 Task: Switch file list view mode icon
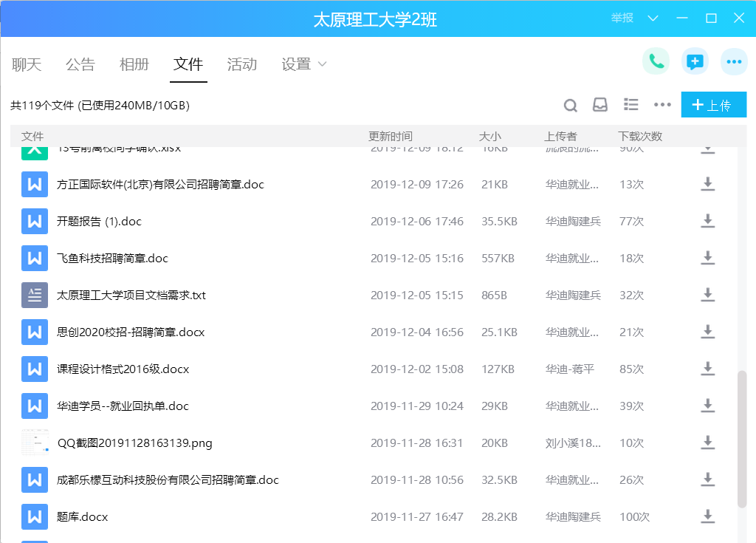[631, 105]
